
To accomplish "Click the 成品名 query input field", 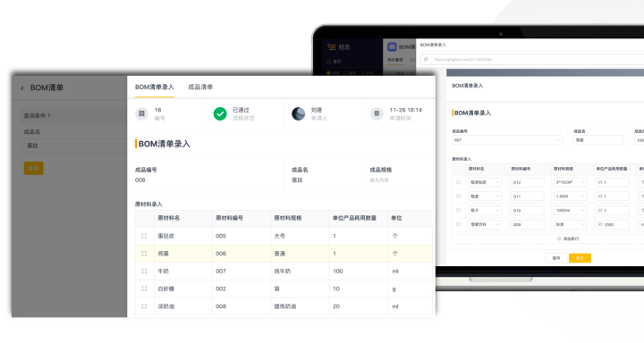I will click(75, 146).
